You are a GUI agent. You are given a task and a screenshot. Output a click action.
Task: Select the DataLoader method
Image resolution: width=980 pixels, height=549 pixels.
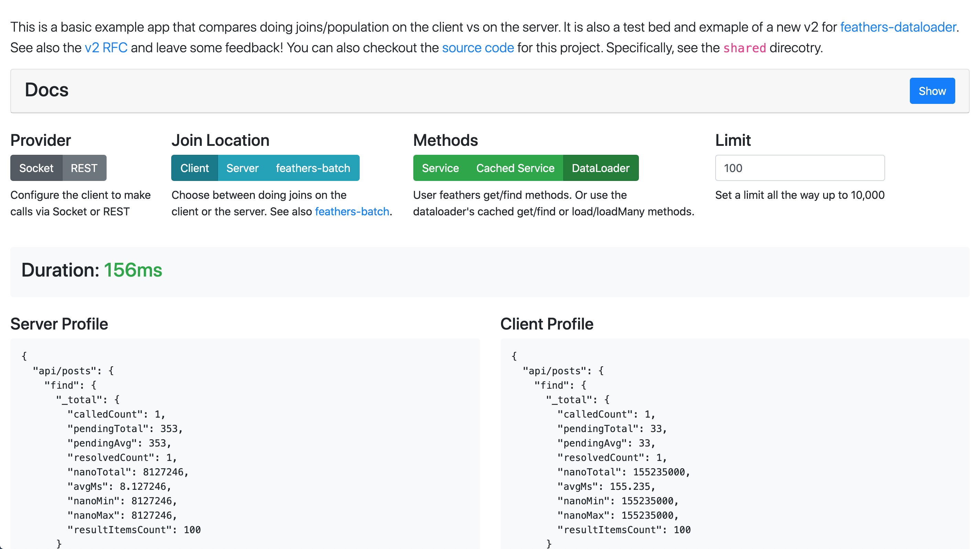click(600, 168)
